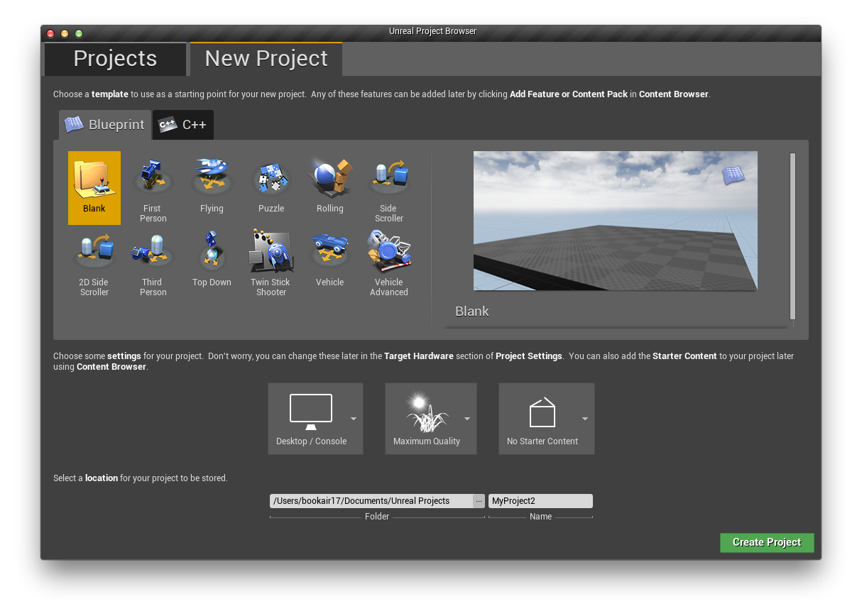Select the Rolling ball template icon

[329, 177]
